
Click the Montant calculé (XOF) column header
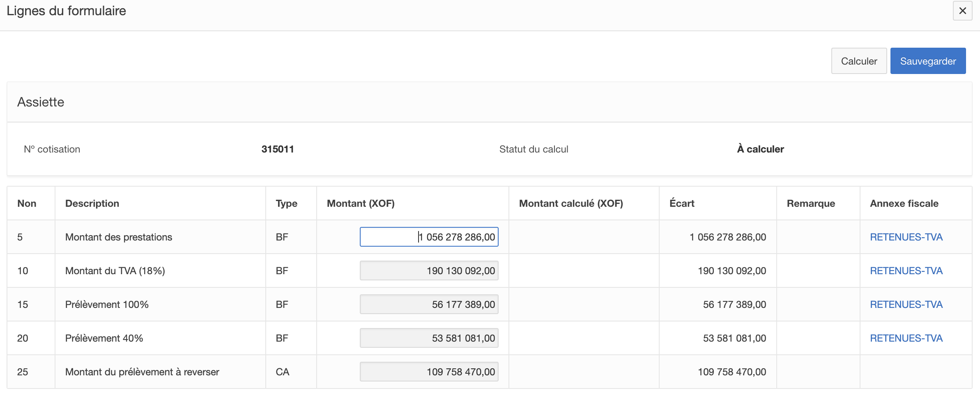tap(571, 203)
